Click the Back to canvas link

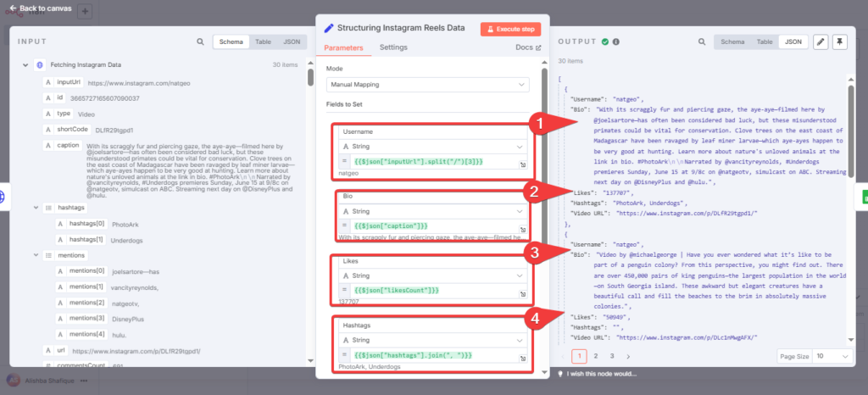41,8
